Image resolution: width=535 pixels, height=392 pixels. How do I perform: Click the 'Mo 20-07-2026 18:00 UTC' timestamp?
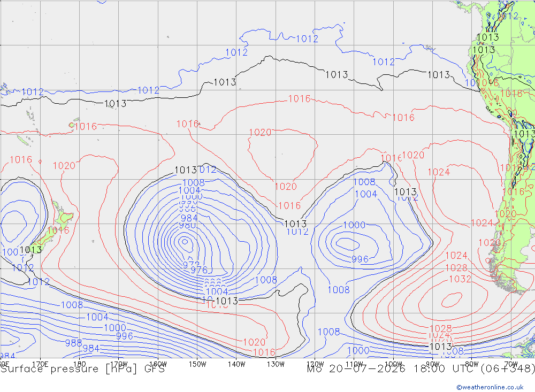point(392,369)
